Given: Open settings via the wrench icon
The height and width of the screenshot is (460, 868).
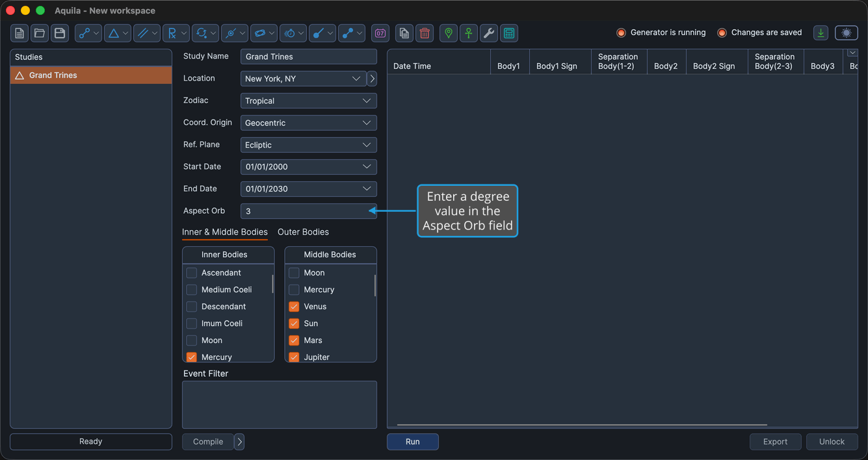Looking at the screenshot, I should (489, 33).
